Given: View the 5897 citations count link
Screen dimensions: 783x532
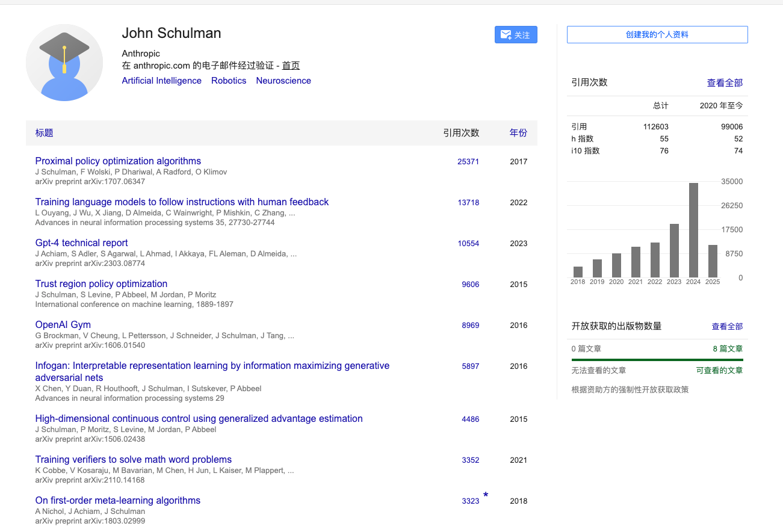Looking at the screenshot, I should (x=471, y=366).
